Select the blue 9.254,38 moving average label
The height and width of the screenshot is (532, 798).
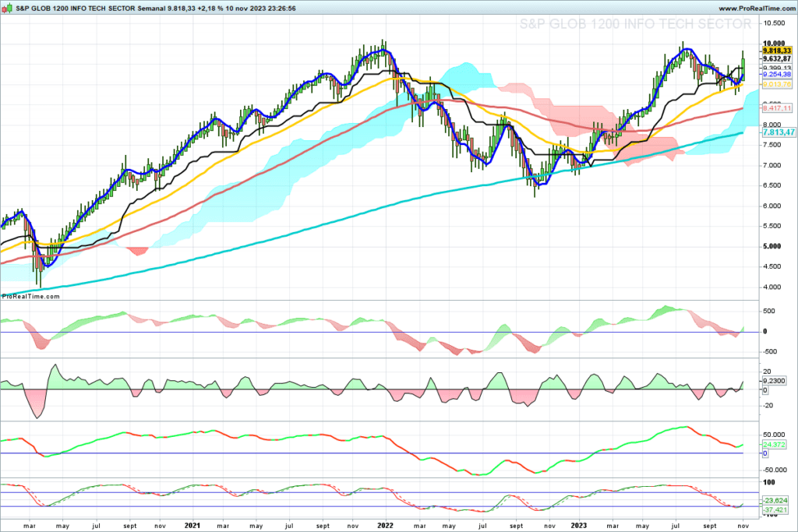pos(777,74)
